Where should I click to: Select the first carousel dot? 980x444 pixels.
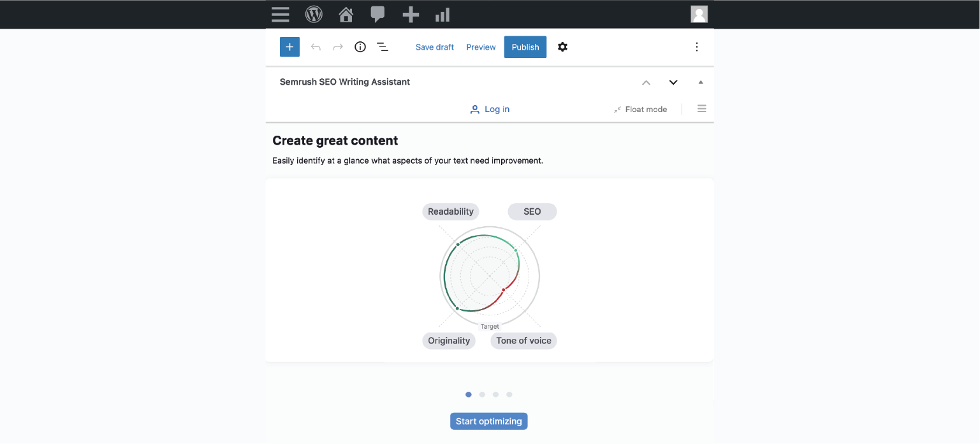[x=469, y=394]
